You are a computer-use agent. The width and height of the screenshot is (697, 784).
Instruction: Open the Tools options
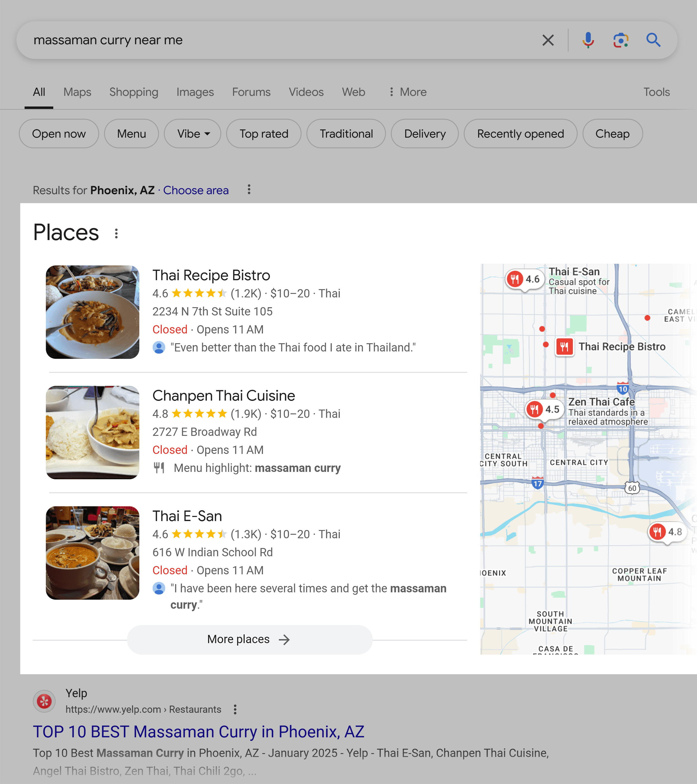656,92
